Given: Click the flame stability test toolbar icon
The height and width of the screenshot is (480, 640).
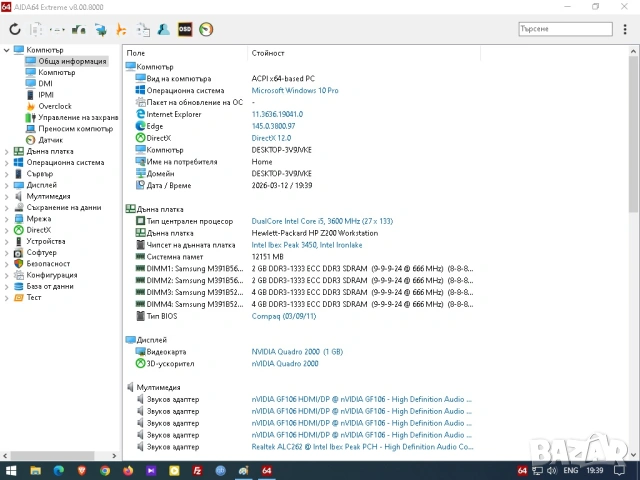Looking at the screenshot, I should pos(121,29).
